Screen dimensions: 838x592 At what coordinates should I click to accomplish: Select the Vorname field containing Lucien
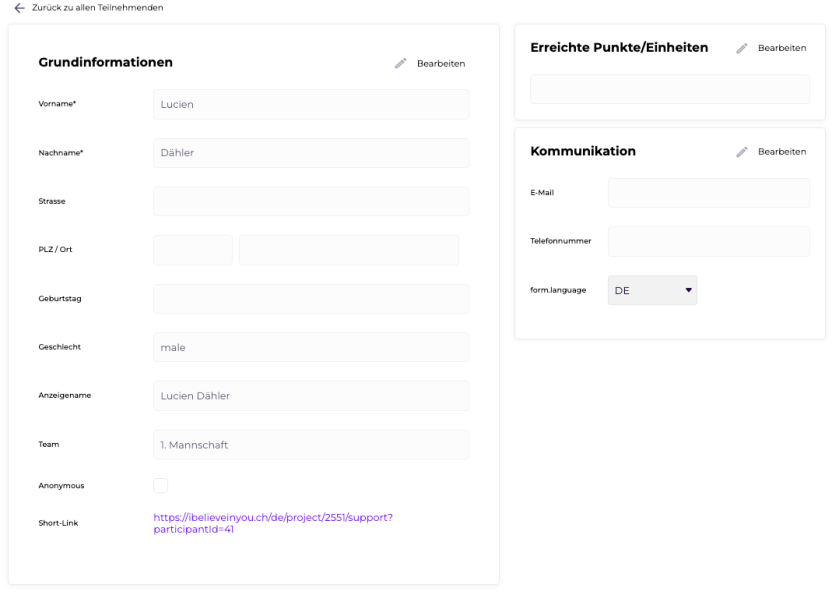pyautogui.click(x=311, y=104)
